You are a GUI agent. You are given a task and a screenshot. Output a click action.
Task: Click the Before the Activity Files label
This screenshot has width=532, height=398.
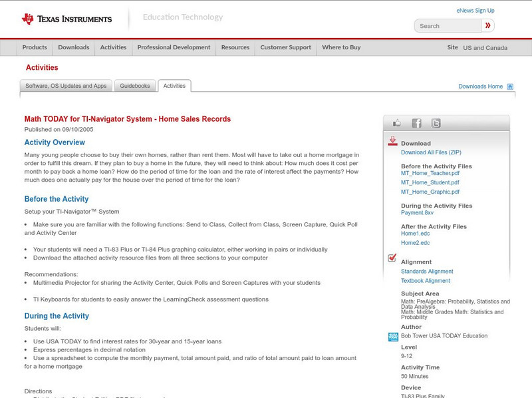(x=436, y=166)
